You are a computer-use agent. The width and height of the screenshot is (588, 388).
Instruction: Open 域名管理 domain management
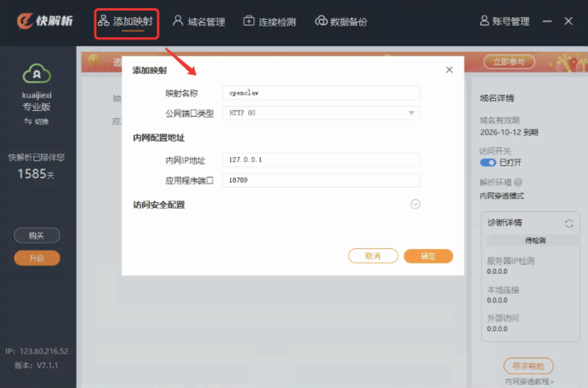pyautogui.click(x=199, y=22)
